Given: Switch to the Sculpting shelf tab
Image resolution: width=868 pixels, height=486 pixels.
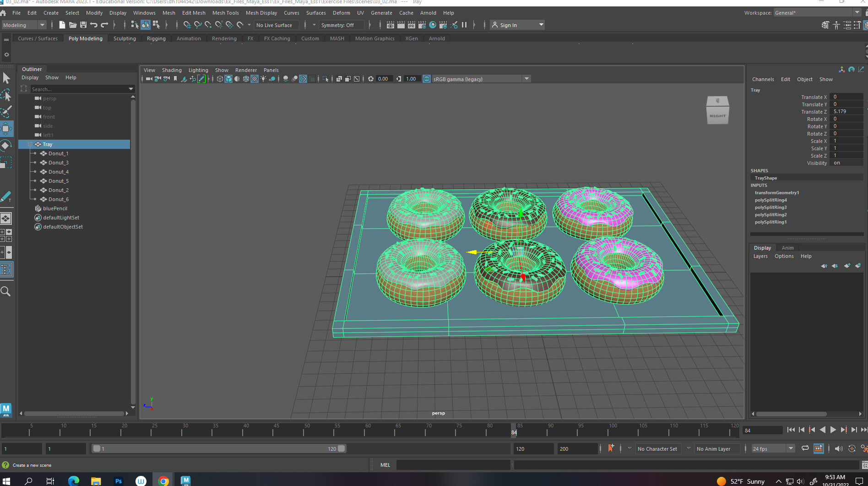Looking at the screenshot, I should click(125, 38).
